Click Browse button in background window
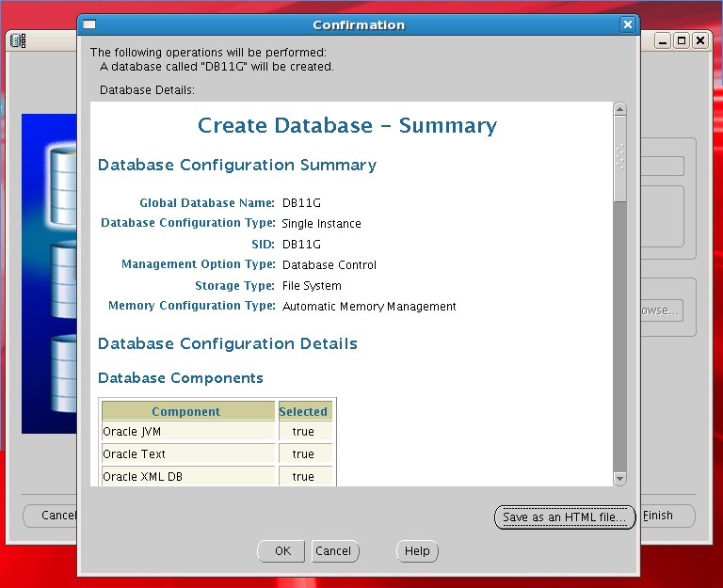Viewport: 723px width, 588px height. 662,310
